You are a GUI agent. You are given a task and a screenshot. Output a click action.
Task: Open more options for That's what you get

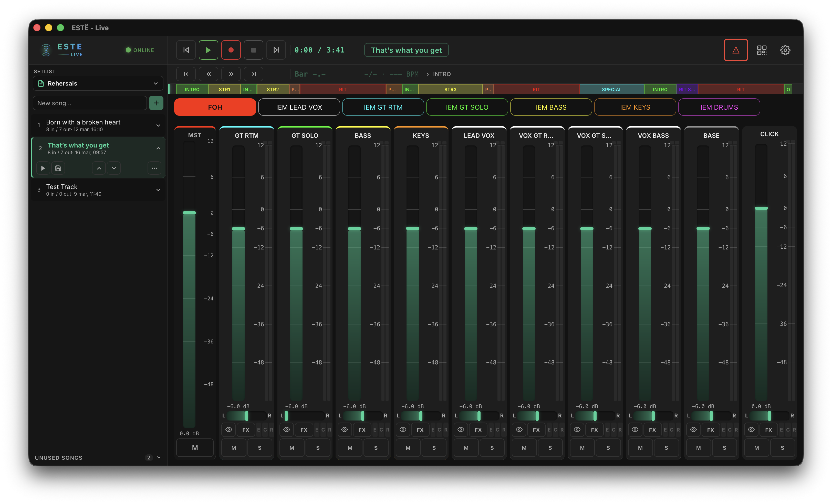(154, 168)
